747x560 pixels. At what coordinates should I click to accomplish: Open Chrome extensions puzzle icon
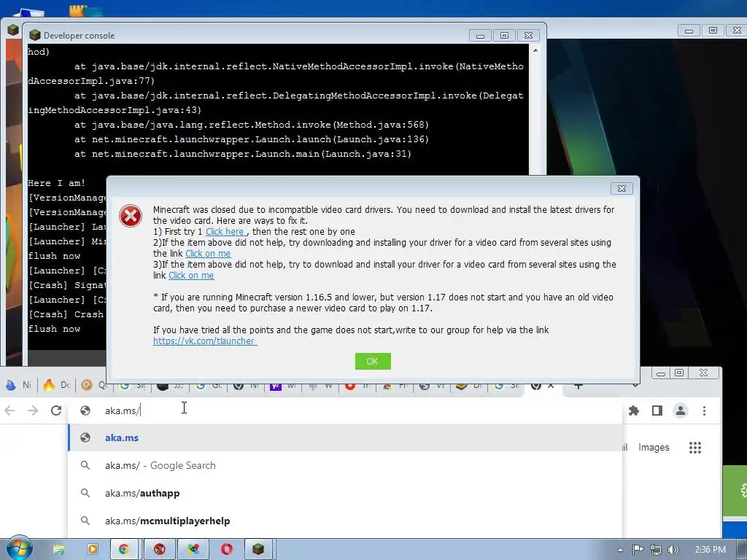click(x=634, y=411)
